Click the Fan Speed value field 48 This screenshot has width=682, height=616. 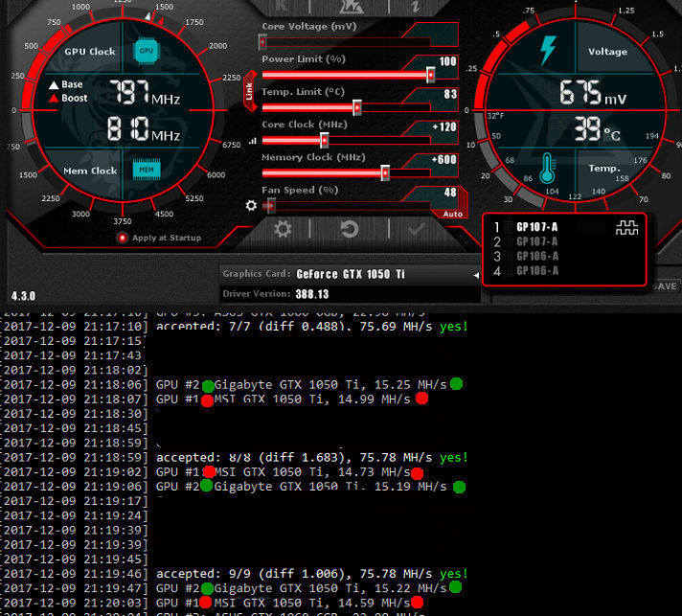[450, 193]
